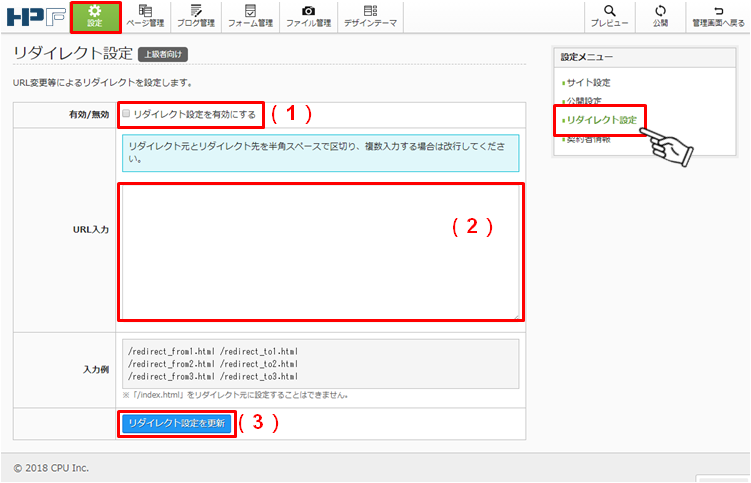Open フォーム管理 in toolbar
751x483 pixels.
tap(250, 17)
